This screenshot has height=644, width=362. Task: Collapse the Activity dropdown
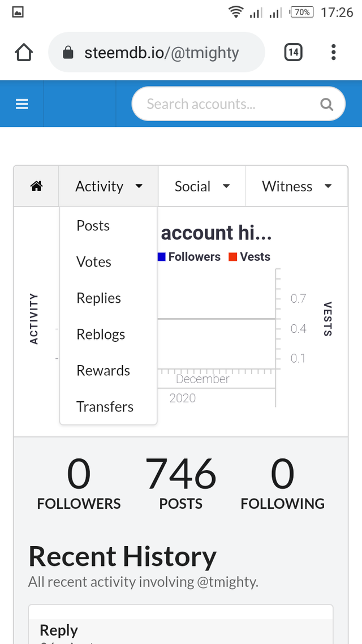coord(109,186)
